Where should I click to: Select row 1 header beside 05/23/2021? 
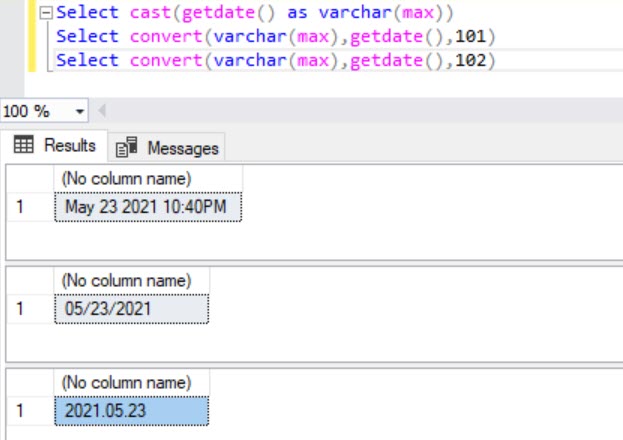(x=31, y=309)
